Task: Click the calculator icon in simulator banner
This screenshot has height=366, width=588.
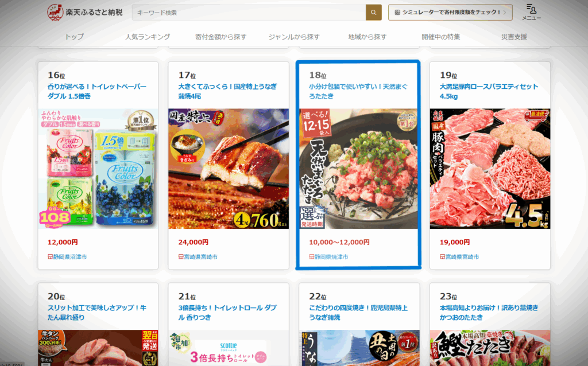Action: point(397,13)
